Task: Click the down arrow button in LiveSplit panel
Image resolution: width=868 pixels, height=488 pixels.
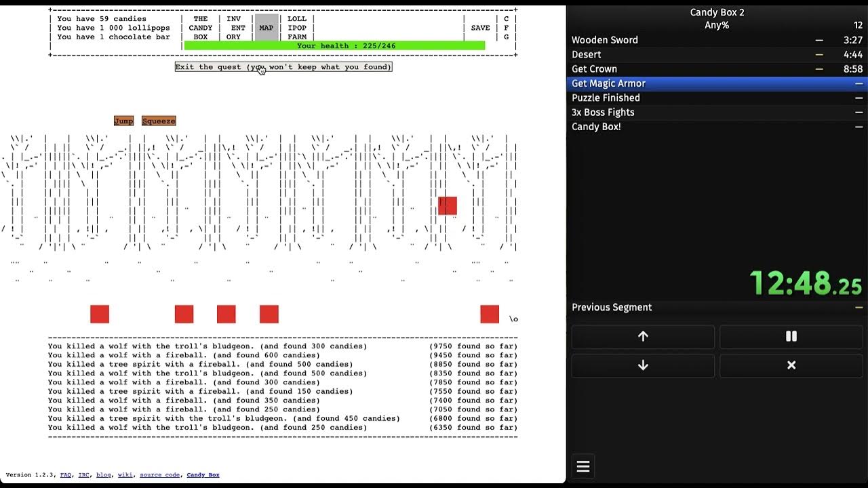Action: pos(643,365)
